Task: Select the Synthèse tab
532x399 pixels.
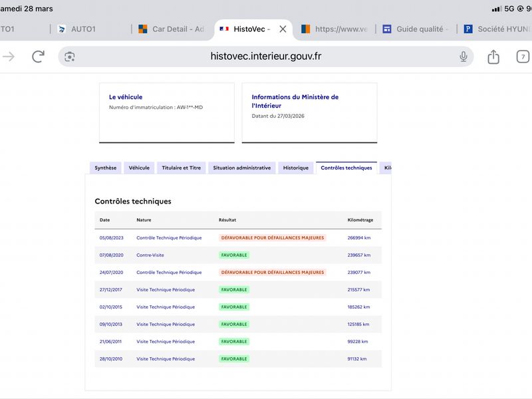Action: (x=105, y=168)
